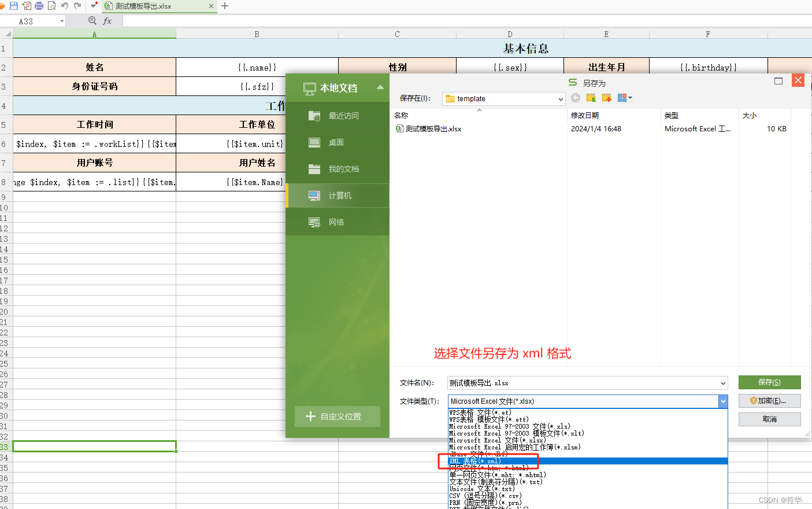Choose Excel 启用宏的工作簿(*.xlsm) option
Screen dimensions: 812x509
(x=588, y=447)
